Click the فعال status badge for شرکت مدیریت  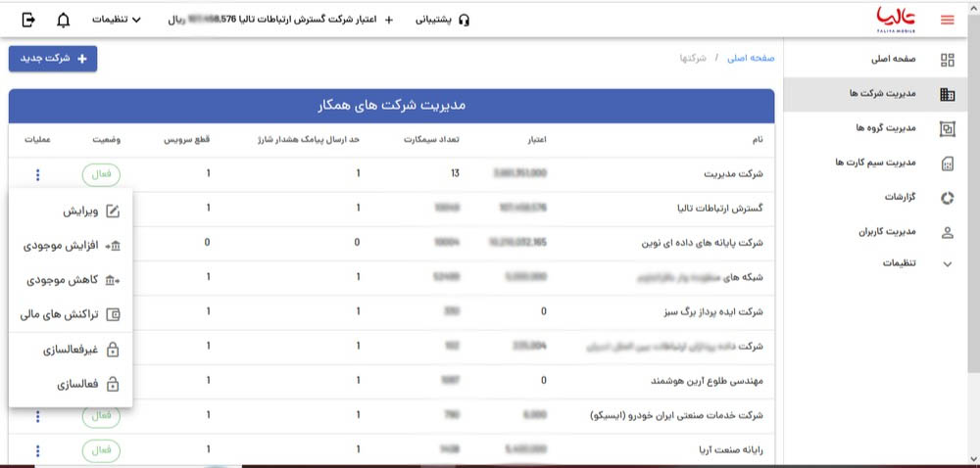102,175
